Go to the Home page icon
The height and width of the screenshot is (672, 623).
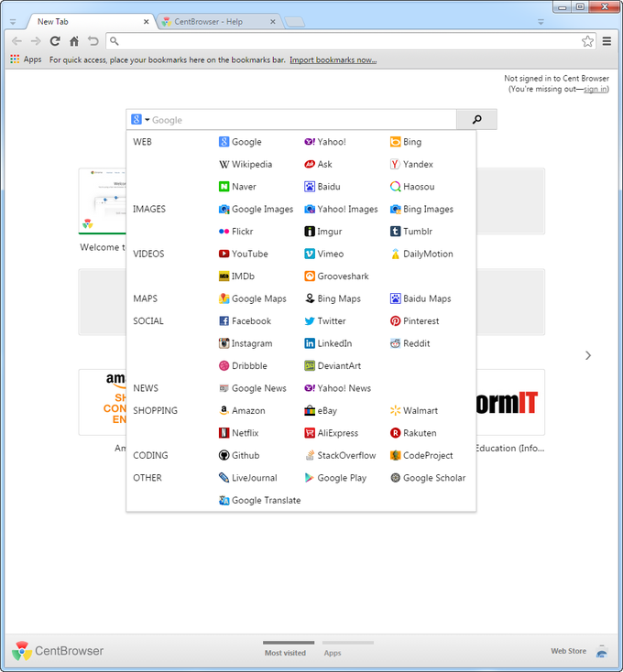click(x=74, y=41)
